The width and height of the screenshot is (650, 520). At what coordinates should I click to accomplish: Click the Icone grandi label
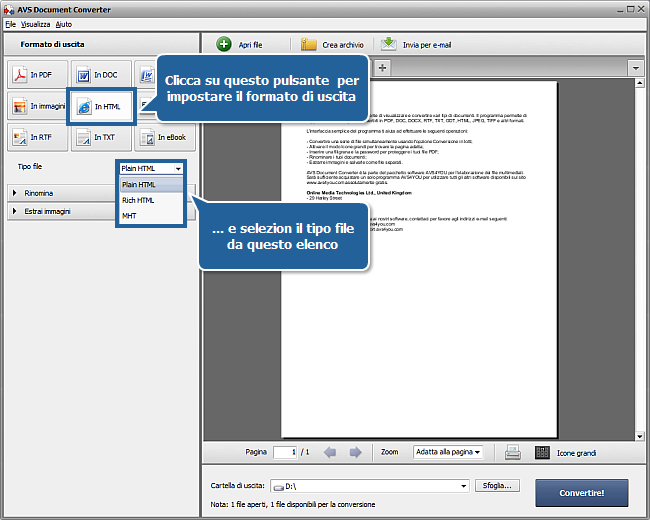pyautogui.click(x=576, y=453)
